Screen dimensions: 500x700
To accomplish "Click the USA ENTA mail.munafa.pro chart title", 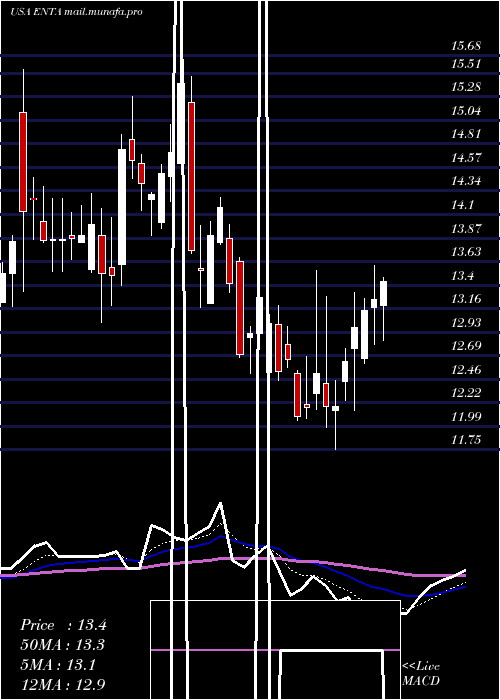I will [76, 12].
